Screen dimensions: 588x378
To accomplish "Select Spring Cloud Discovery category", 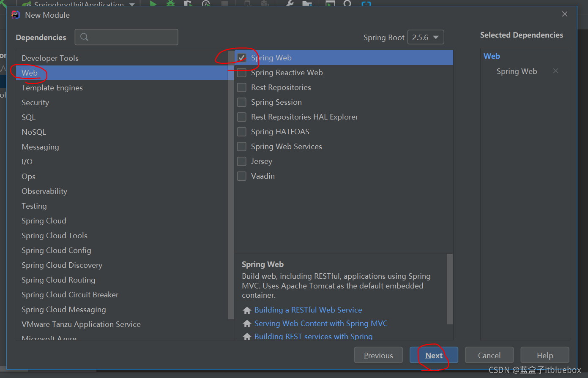I will pyautogui.click(x=122, y=265).
